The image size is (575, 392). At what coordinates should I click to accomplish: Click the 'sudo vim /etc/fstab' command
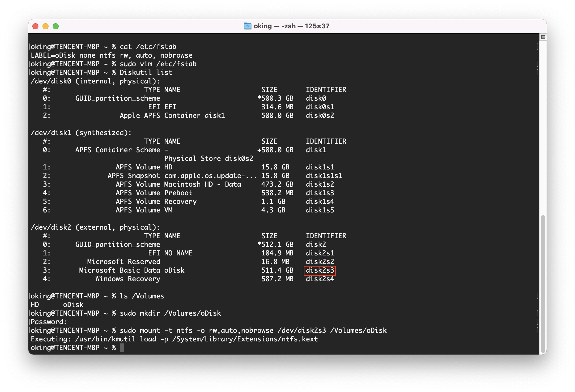(x=158, y=64)
